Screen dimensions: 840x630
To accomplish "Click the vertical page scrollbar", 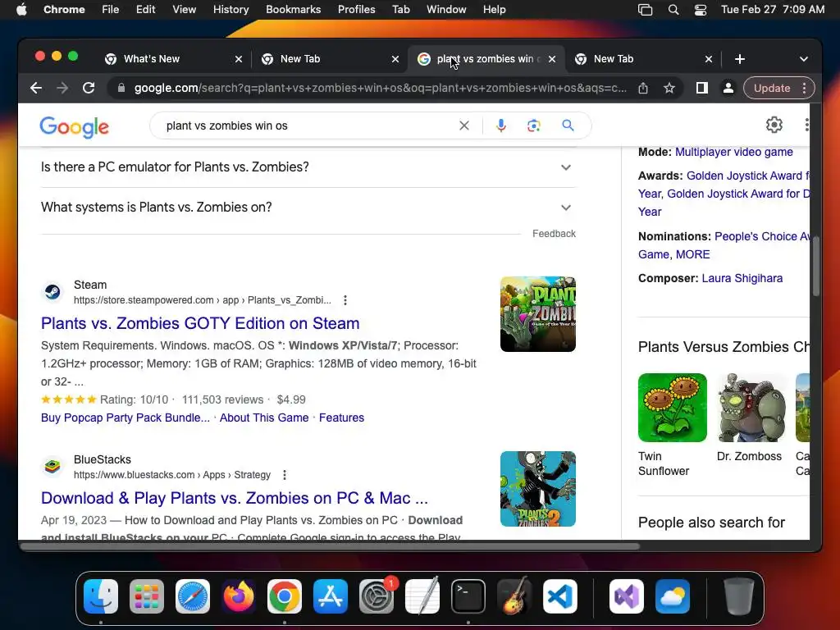I will click(816, 267).
